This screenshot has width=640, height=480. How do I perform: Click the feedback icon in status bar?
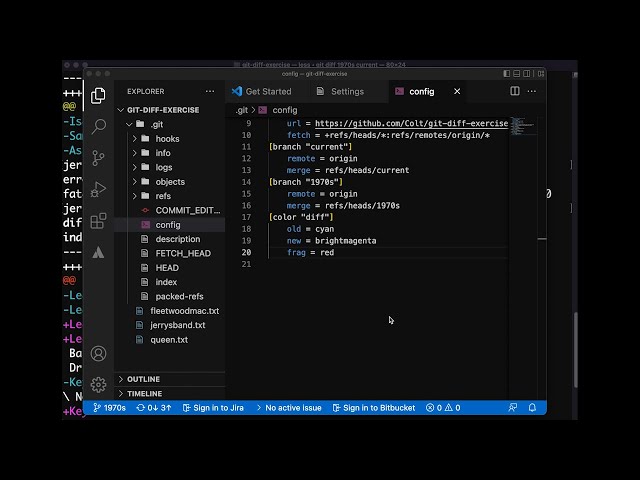513,407
